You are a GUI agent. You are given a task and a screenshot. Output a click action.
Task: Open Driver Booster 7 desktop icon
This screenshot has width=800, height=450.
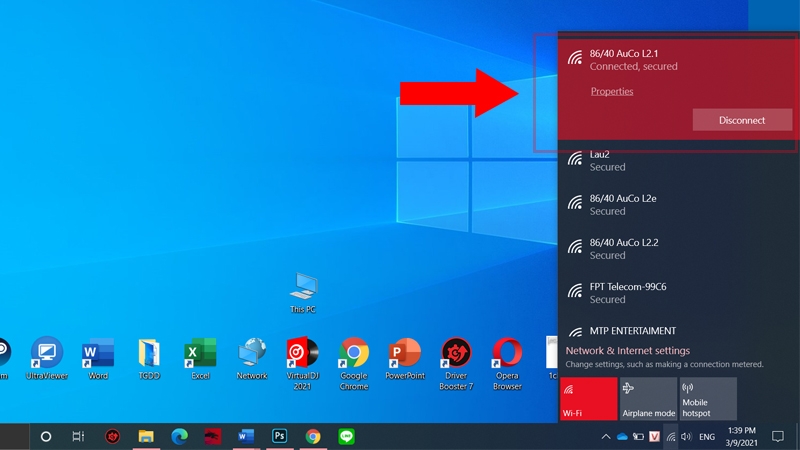(x=456, y=354)
